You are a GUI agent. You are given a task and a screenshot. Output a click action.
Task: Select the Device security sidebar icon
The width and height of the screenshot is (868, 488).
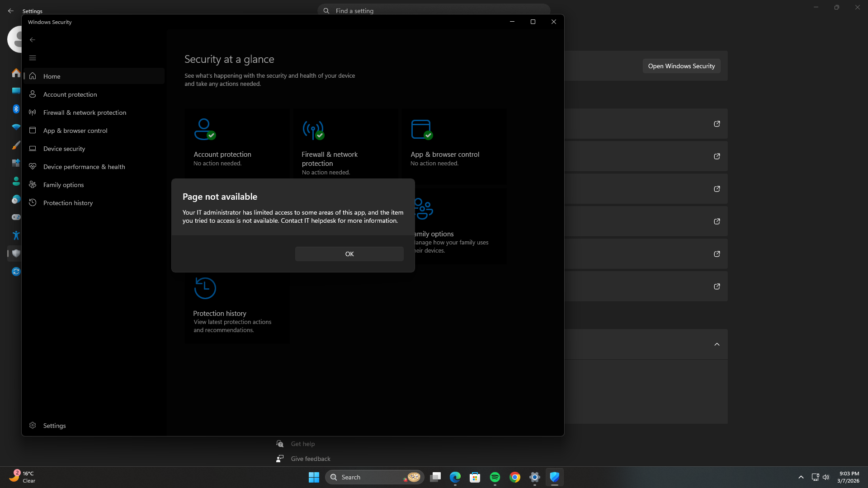tap(32, 148)
